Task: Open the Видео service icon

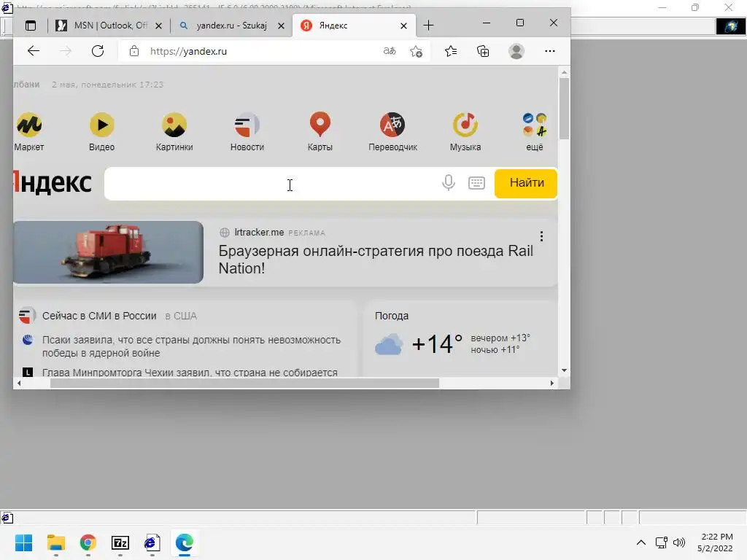Action: (x=101, y=131)
